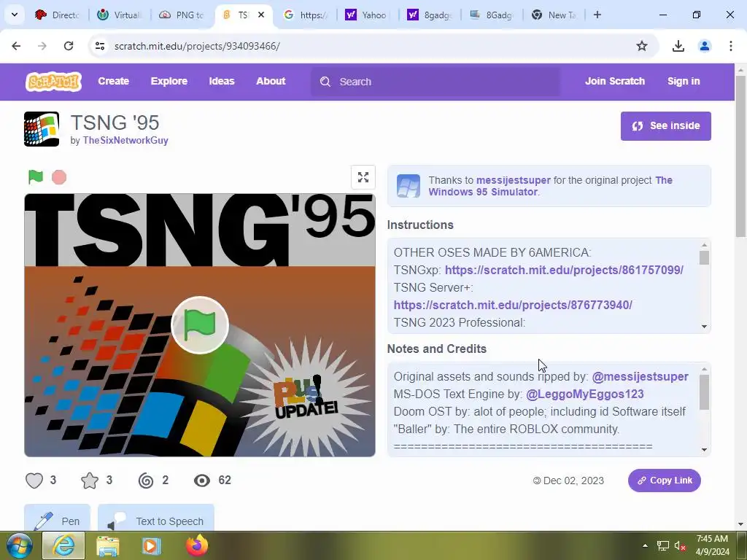
Task: Click the Scratch search field
Action: tap(436, 82)
